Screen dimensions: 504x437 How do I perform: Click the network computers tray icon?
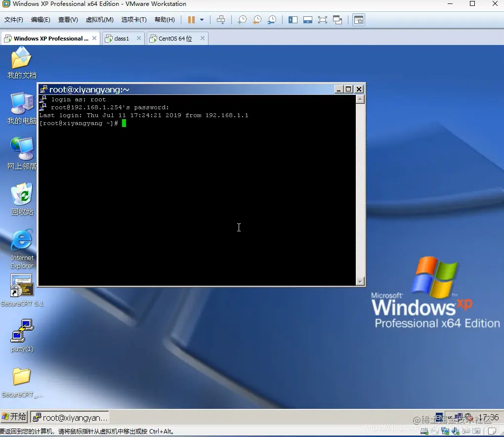tap(459, 417)
